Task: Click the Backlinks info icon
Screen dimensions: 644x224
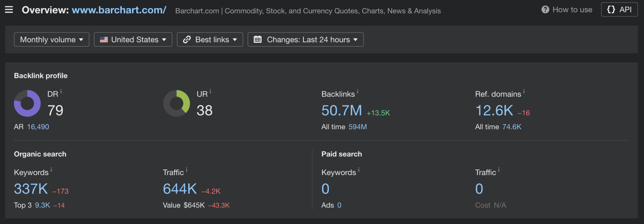Action: point(358,91)
